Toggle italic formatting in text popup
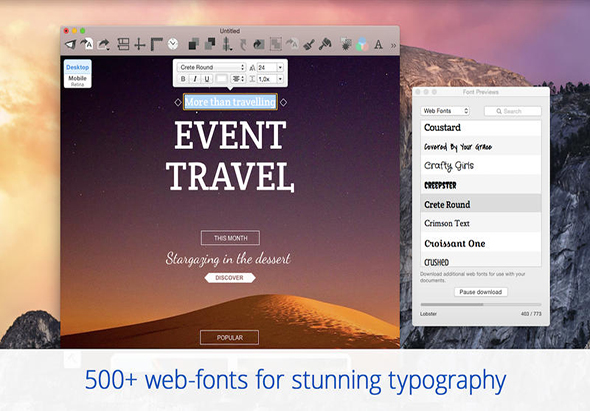Screen dimensions: 590x411 (195, 79)
